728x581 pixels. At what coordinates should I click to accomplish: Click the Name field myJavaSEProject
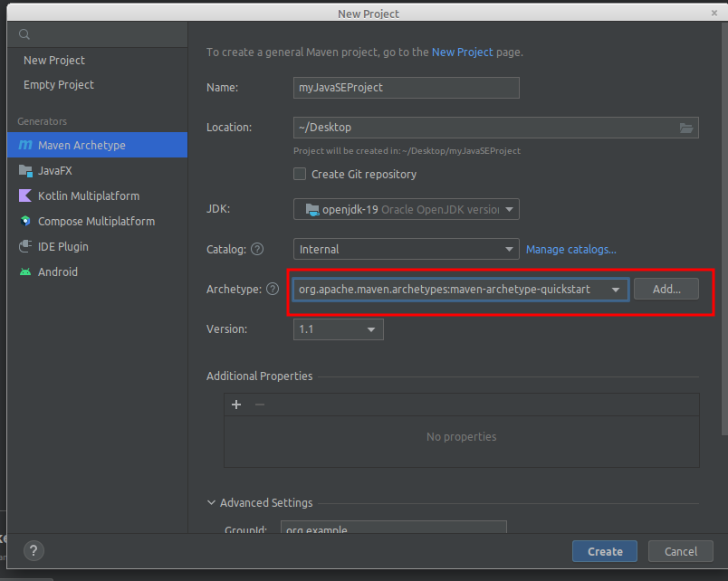point(407,88)
